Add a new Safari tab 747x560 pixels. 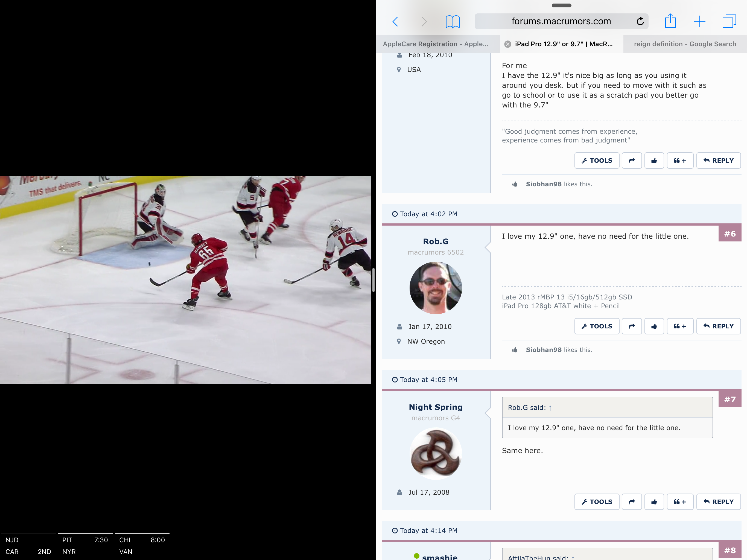(700, 21)
